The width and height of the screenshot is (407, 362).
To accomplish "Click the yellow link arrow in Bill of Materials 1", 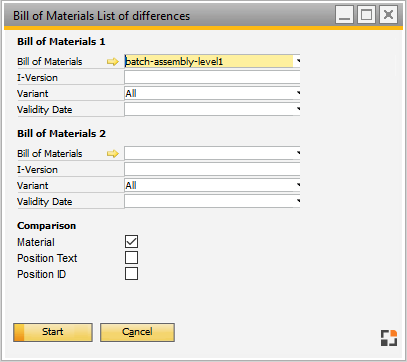I will 113,62.
